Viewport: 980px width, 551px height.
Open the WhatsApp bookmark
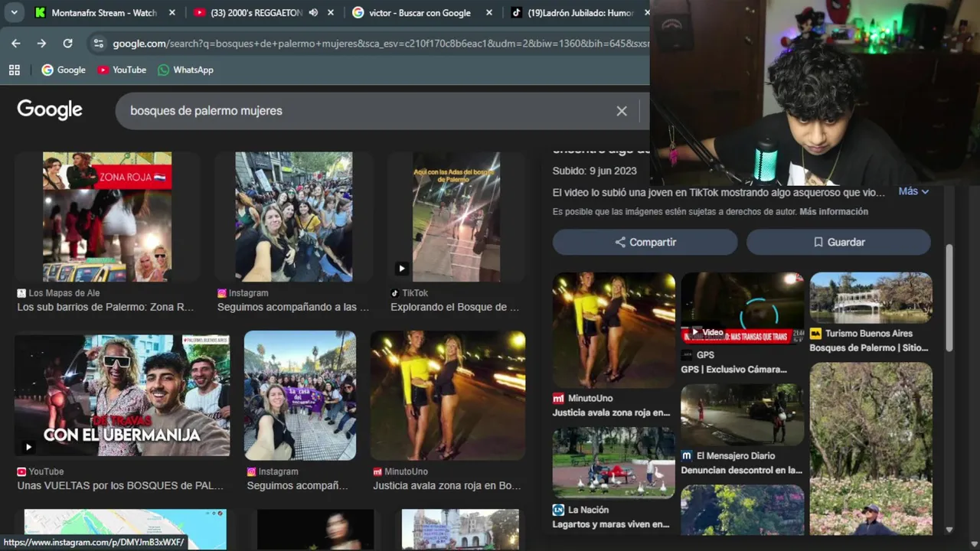pyautogui.click(x=185, y=70)
